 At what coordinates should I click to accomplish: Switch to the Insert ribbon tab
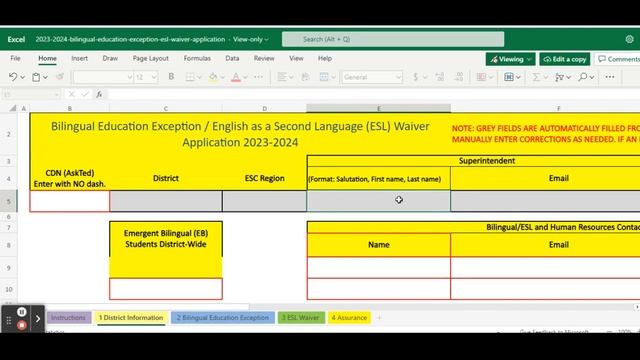pyautogui.click(x=79, y=58)
